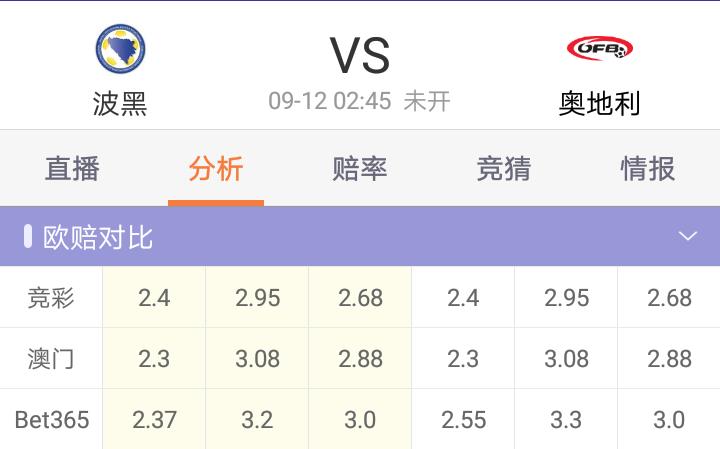Tap the 波黑 team name
720x449 pixels.
[x=120, y=103]
